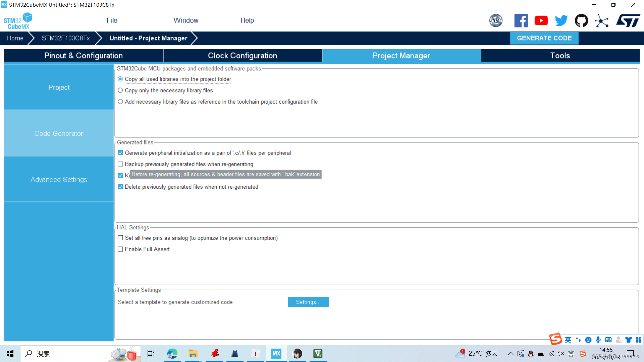Open the Code Generator side section
This screenshot has width=644, height=362.
pos(59,133)
